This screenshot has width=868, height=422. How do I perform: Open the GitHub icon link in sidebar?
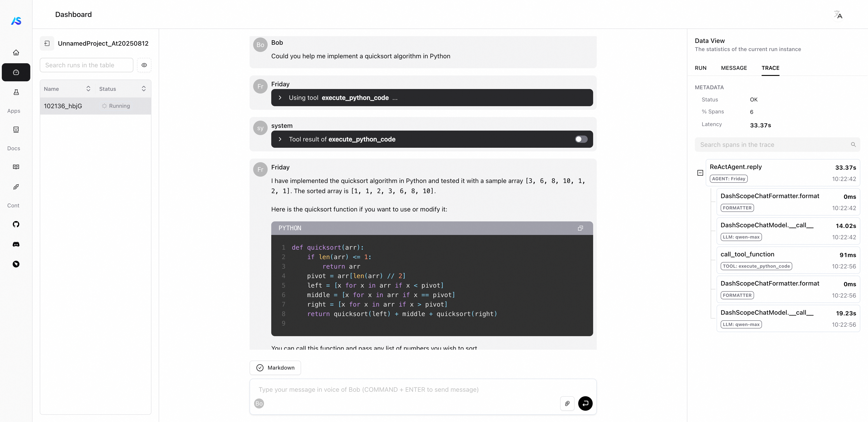coord(16,224)
